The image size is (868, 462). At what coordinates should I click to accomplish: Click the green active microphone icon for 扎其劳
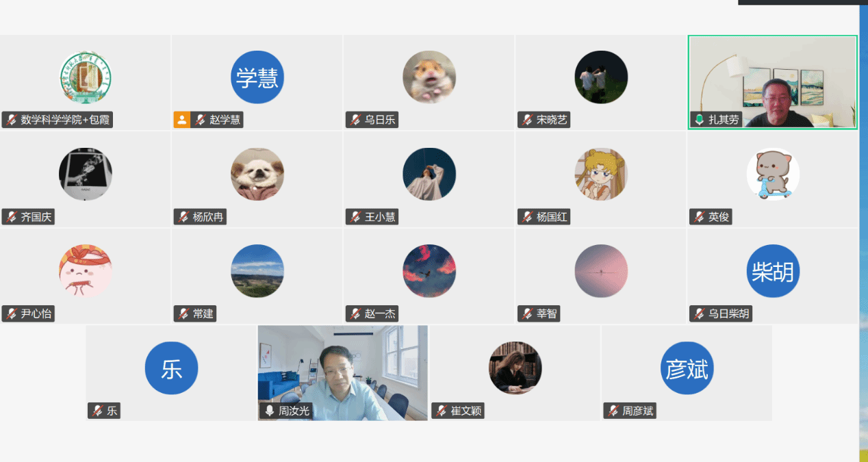coord(699,120)
